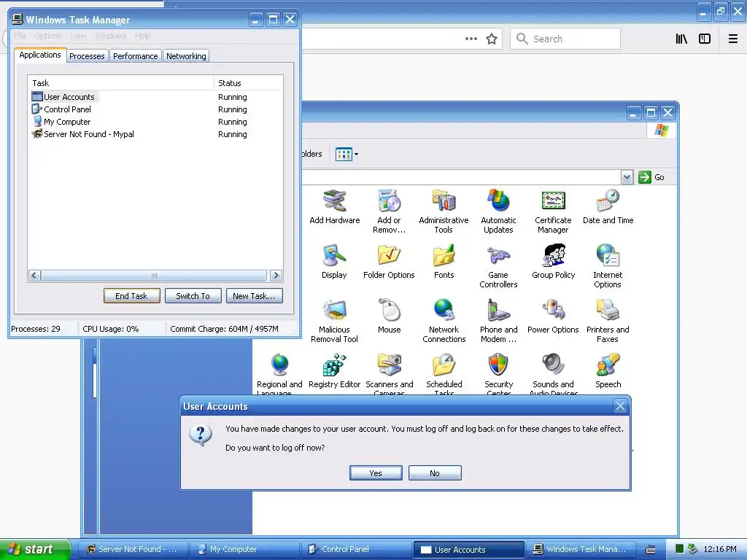Click Switch To button

(193, 296)
